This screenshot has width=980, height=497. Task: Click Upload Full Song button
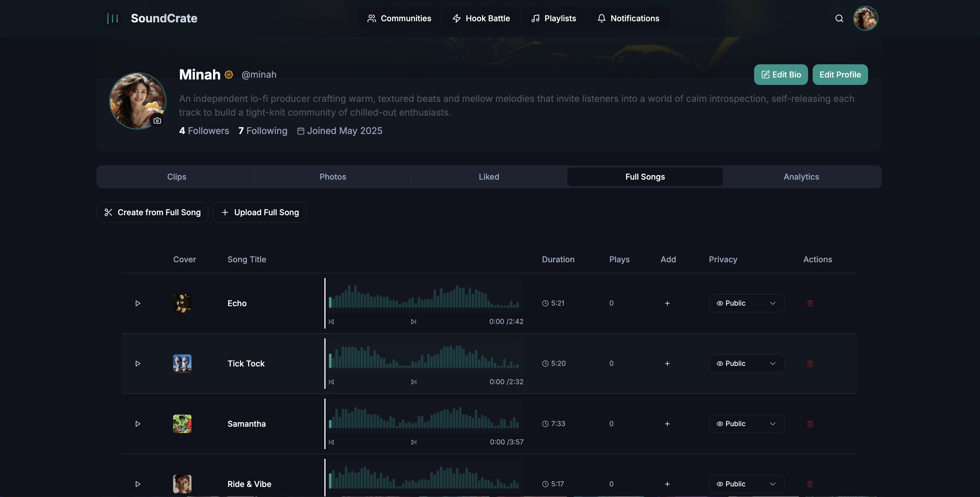click(260, 212)
